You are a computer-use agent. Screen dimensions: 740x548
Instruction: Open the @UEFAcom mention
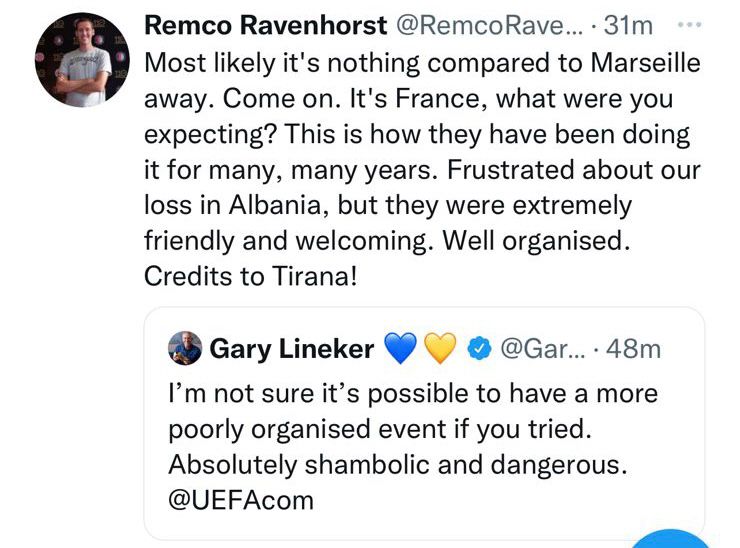(x=241, y=500)
